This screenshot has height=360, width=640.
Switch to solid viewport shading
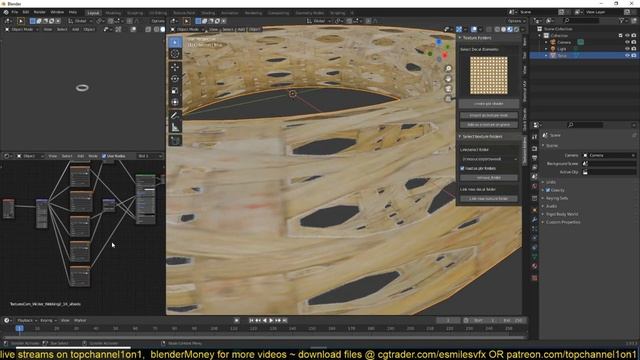(x=503, y=29)
